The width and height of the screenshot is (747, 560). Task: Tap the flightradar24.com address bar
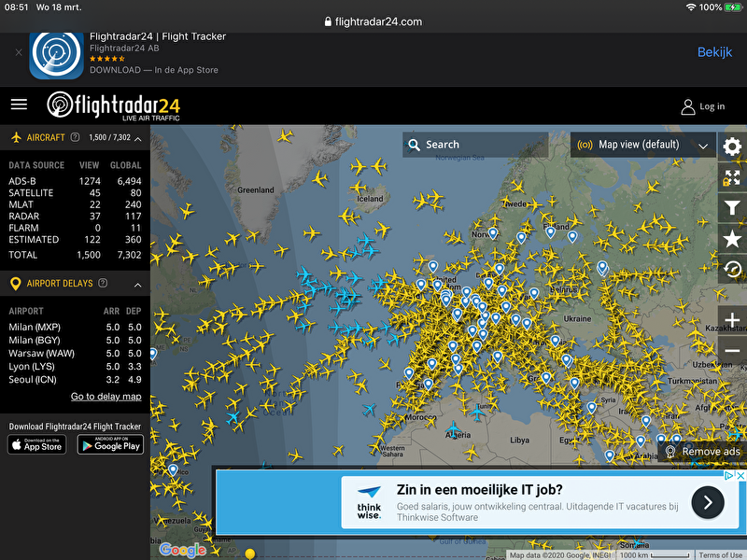tap(373, 21)
